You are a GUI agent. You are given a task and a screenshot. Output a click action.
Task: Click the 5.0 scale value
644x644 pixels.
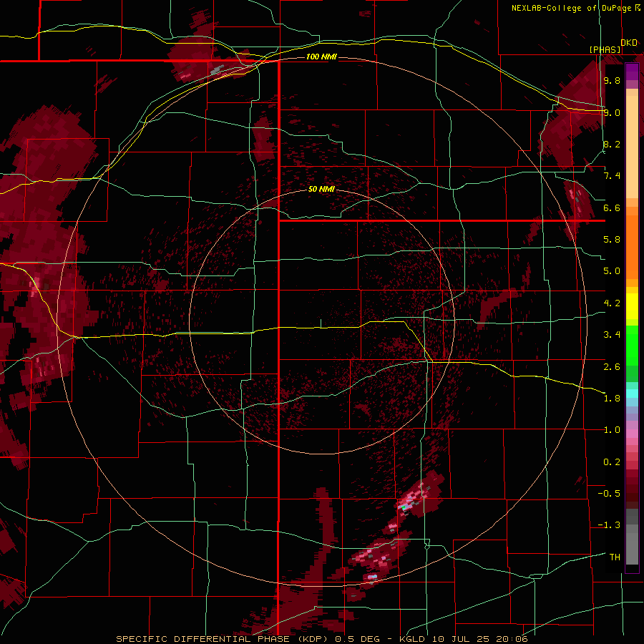612,271
